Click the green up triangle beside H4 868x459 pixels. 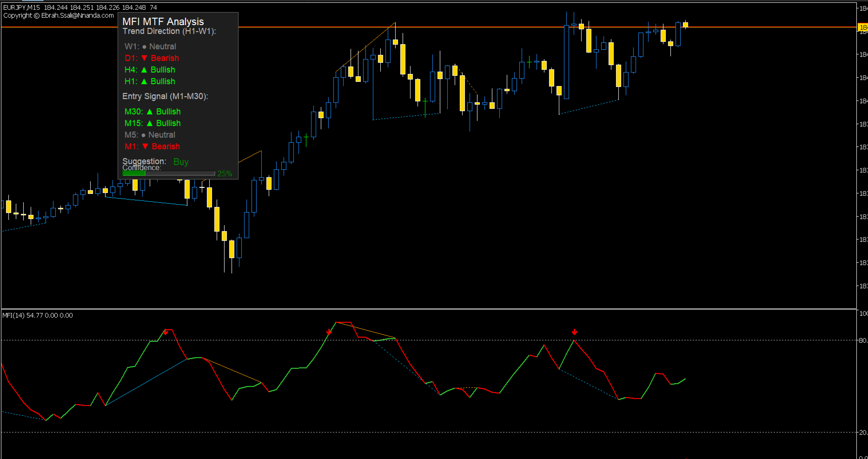[x=144, y=70]
